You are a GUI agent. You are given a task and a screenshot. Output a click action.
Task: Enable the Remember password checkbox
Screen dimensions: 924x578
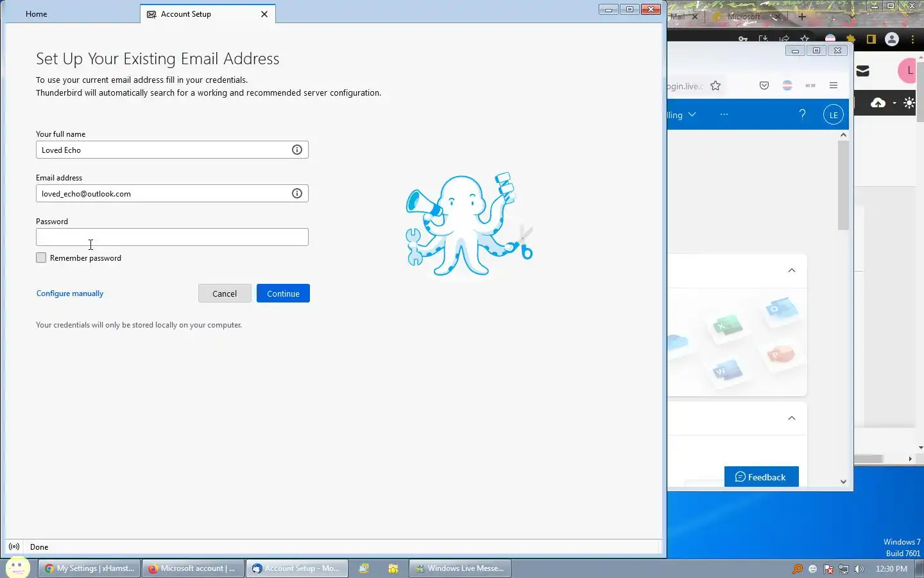pos(41,258)
